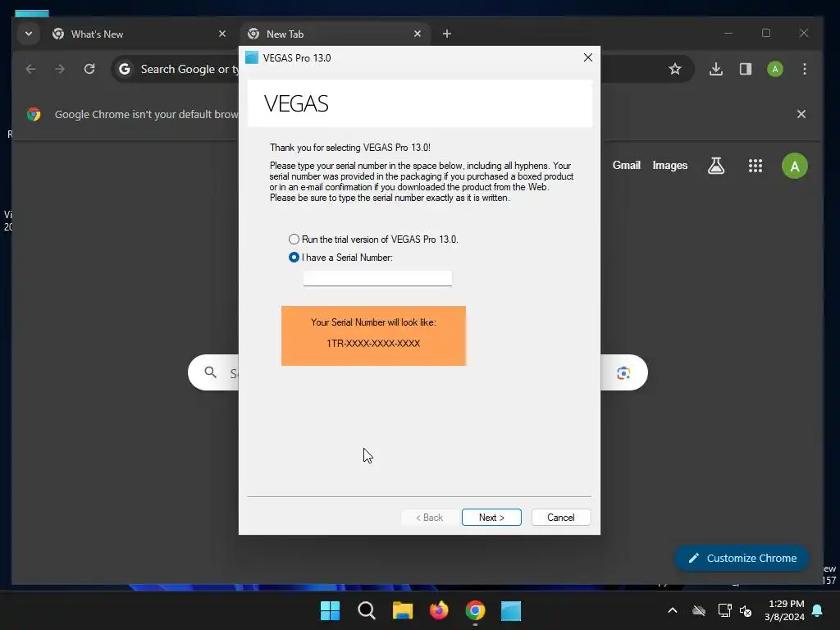Click the VEGAS installer taskbar icon

(511, 610)
